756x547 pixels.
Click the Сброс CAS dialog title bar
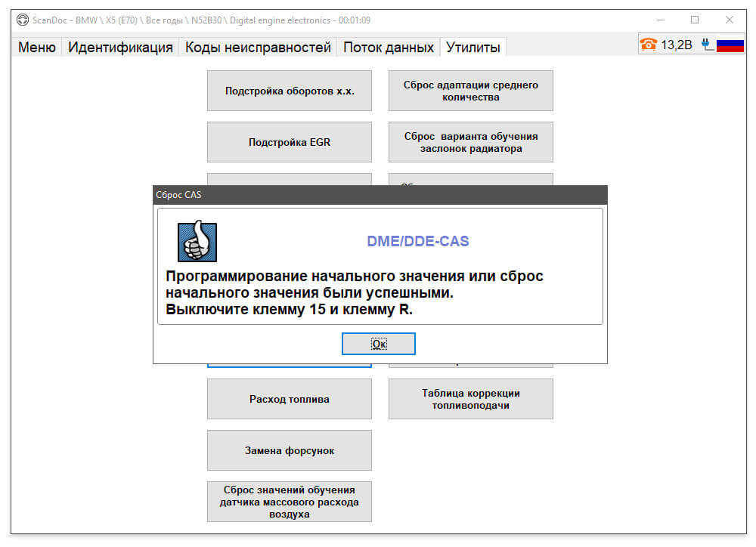(380, 195)
